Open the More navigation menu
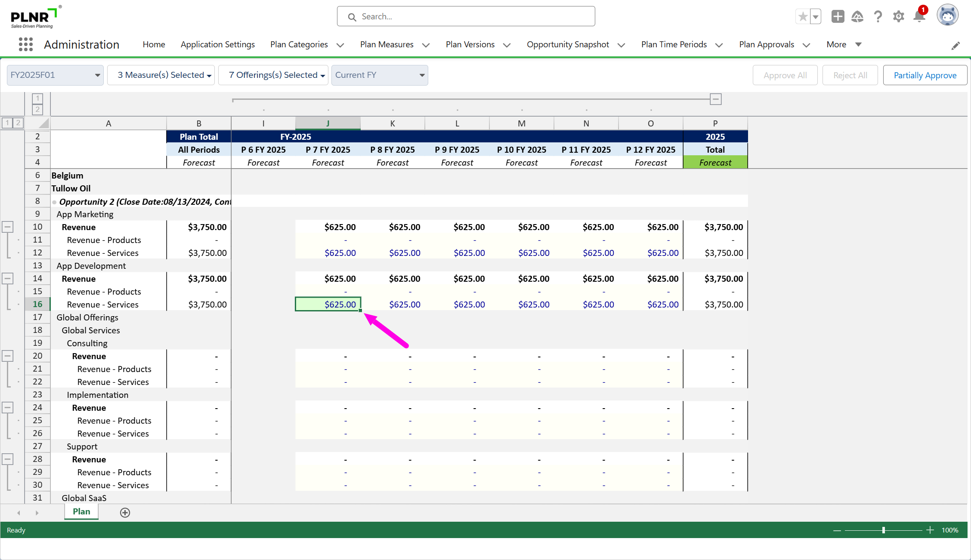971x560 pixels. click(x=843, y=45)
